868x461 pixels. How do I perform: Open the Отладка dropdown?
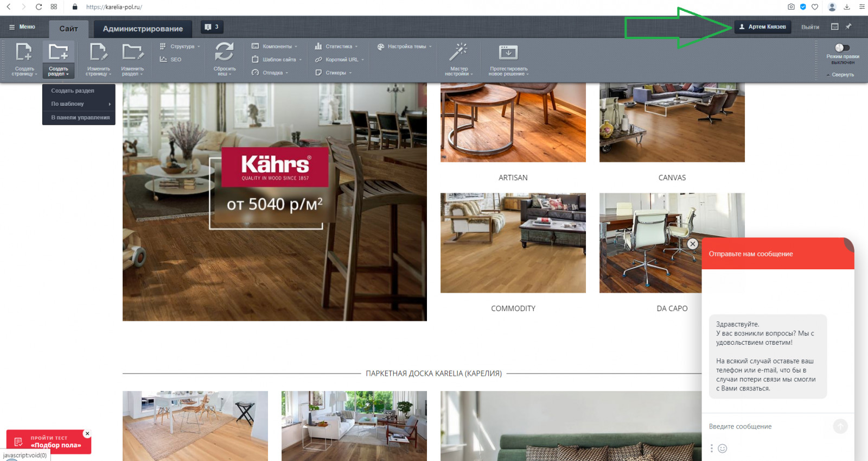point(270,72)
